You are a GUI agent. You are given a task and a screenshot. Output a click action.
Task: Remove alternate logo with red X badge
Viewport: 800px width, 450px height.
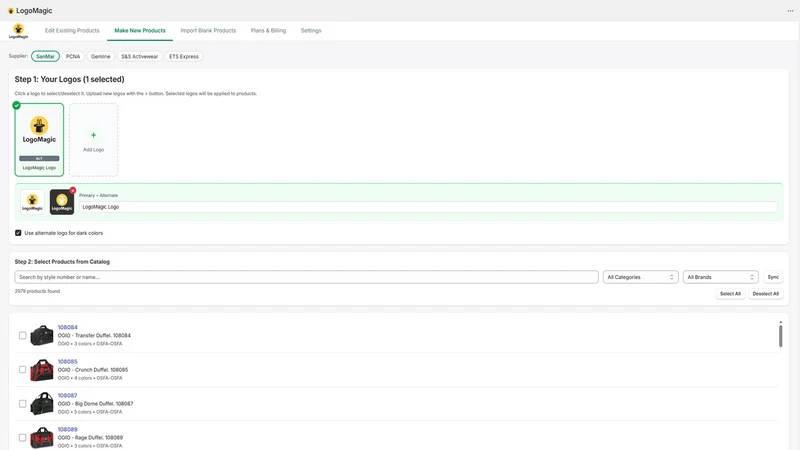[73, 191]
